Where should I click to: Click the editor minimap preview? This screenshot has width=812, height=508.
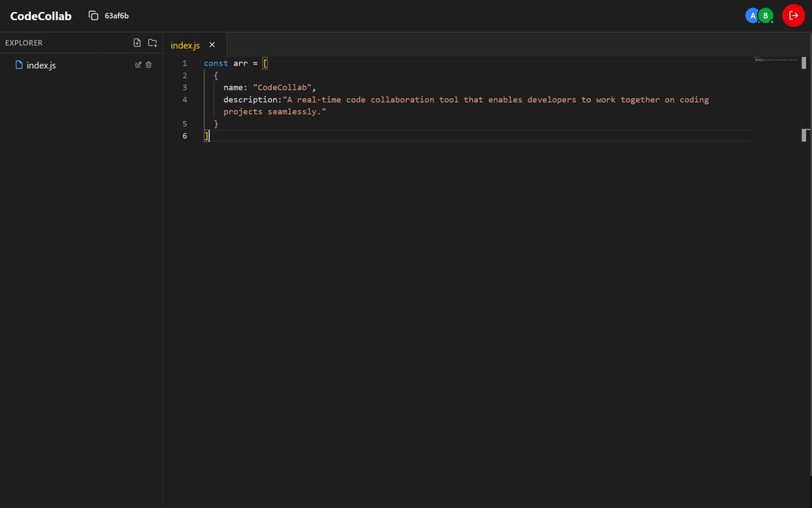pos(776,59)
